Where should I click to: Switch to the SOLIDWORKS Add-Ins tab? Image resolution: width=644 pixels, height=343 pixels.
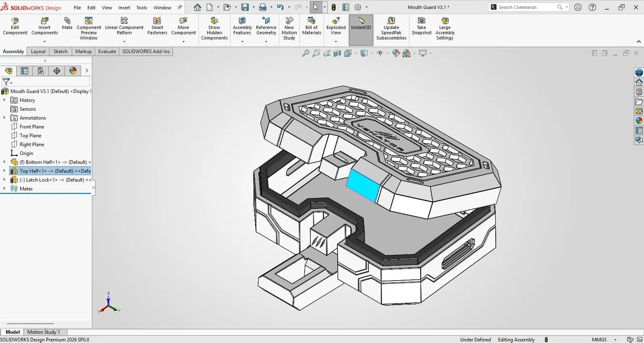click(146, 52)
